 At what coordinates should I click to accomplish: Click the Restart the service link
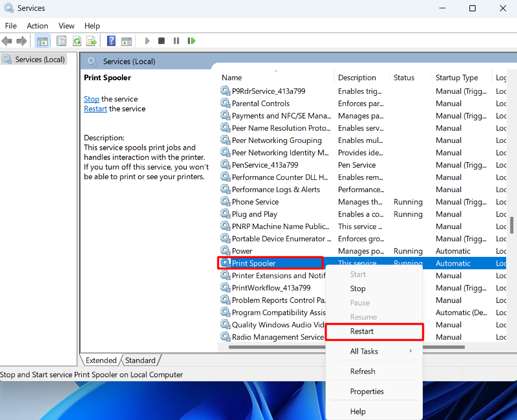95,109
